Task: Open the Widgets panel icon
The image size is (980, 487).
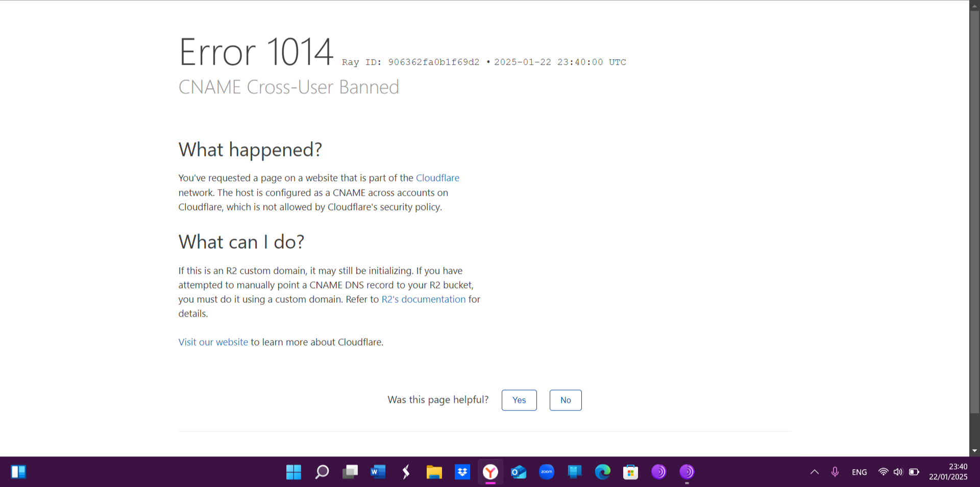Action: [x=18, y=472]
